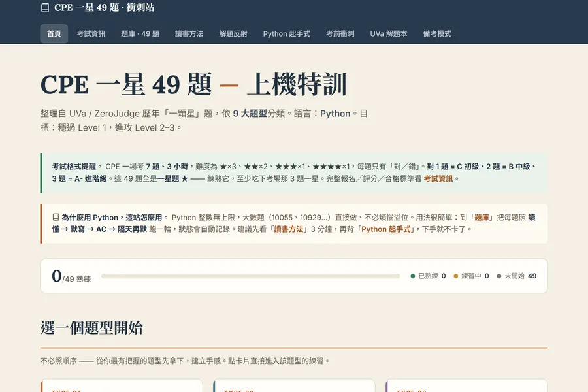Select the 首頁 nav tab
The height and width of the screenshot is (392, 588).
tap(54, 34)
